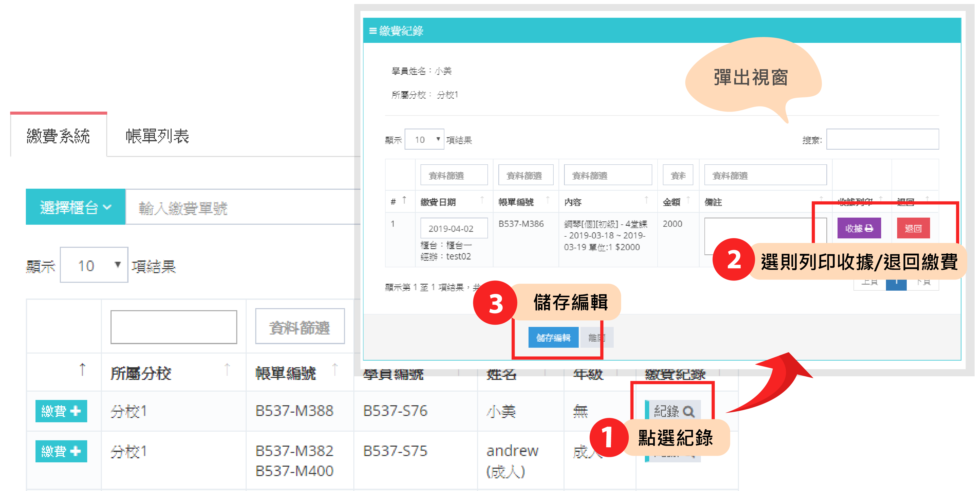This screenshot has height=491, width=980.
Task: Sort popup table by 繳費日期 arrow
Action: (482, 200)
